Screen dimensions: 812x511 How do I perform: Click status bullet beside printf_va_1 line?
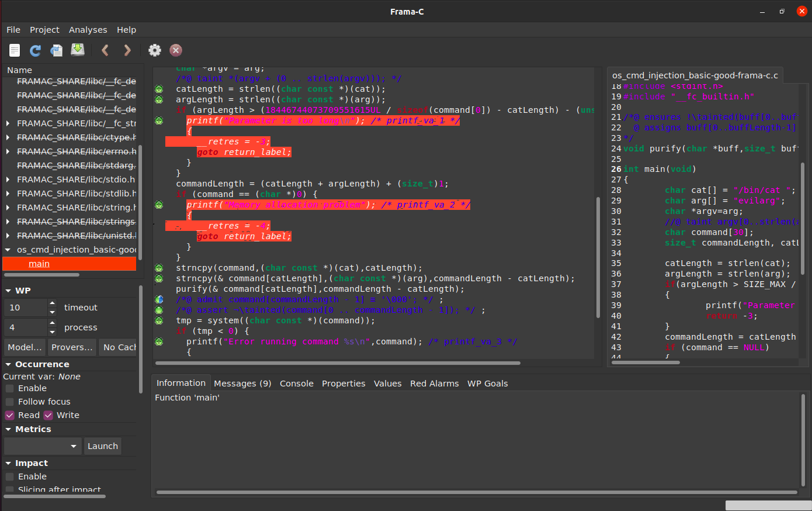159,121
